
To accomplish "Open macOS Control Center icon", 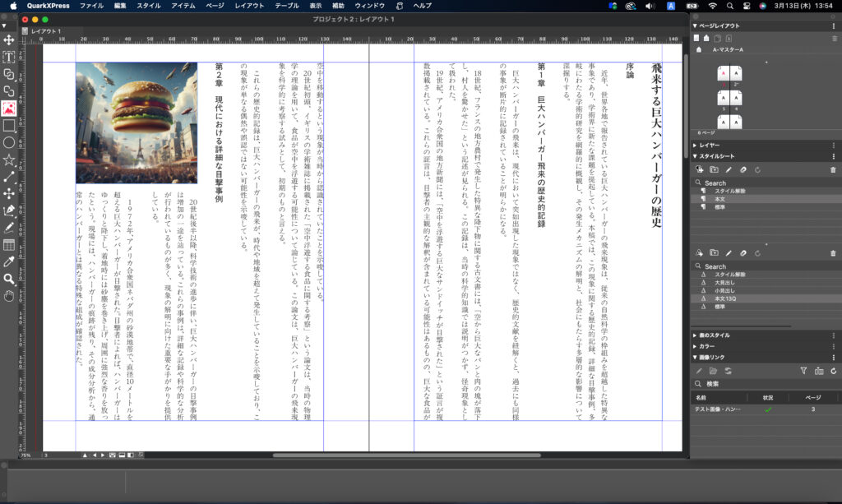I will 747,6.
